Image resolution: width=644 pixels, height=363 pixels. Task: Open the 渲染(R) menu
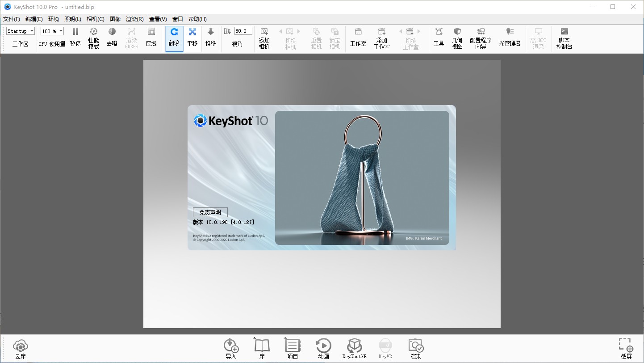pos(134,19)
